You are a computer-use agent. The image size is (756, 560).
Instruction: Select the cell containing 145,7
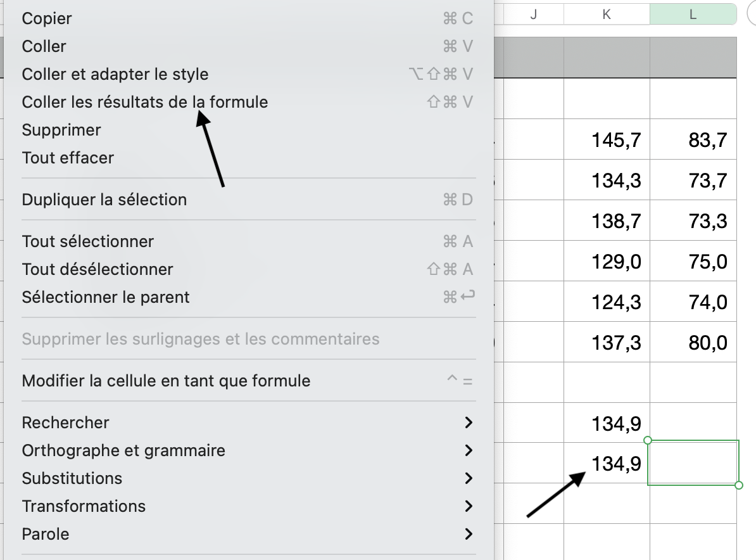point(607,140)
